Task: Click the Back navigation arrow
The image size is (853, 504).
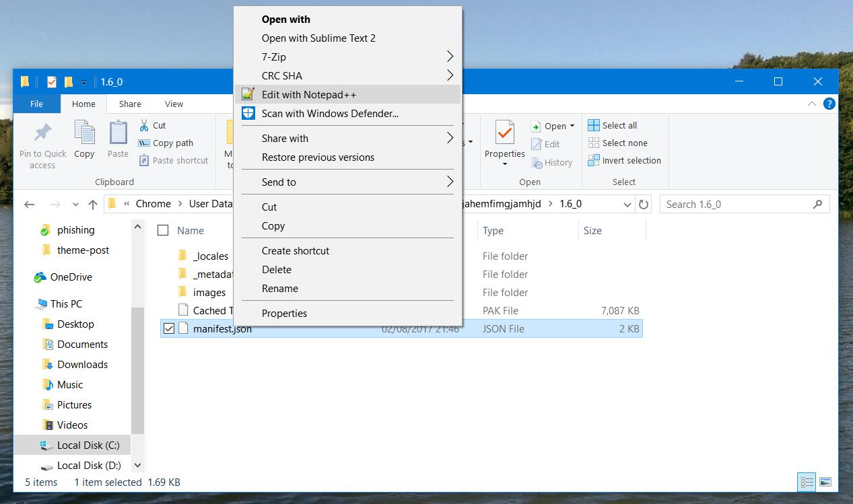Action: 29,205
